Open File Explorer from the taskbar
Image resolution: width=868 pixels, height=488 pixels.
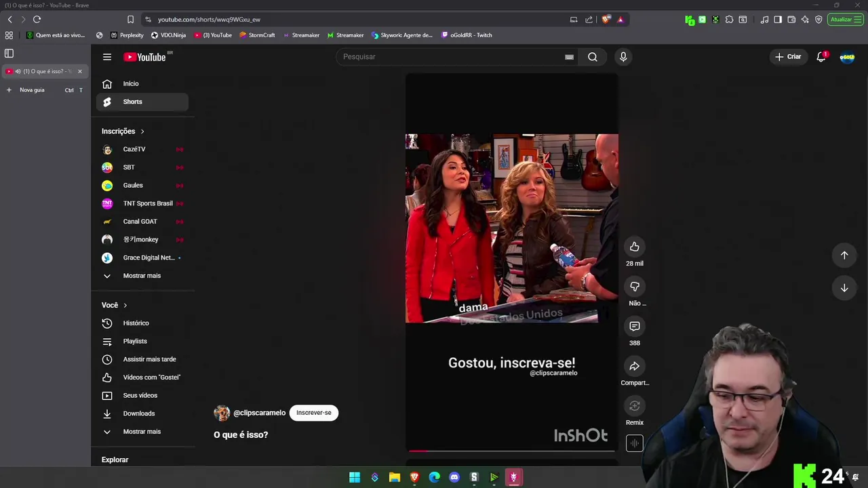click(x=395, y=477)
